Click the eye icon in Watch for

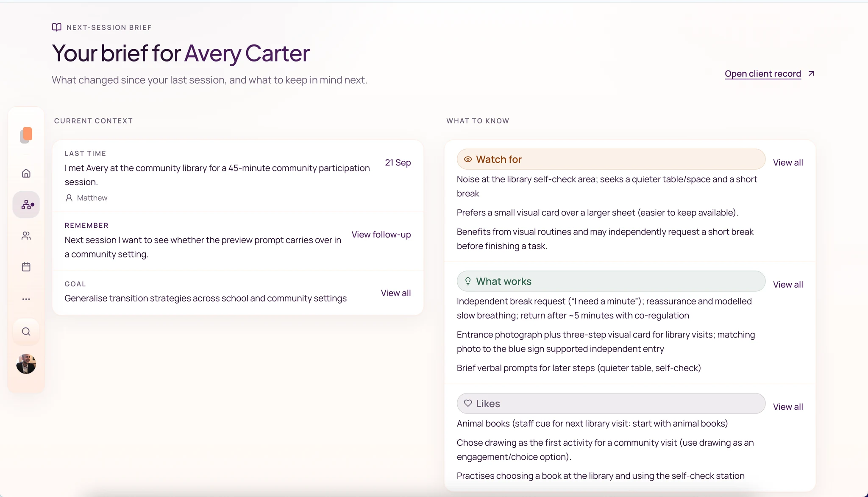[468, 159]
